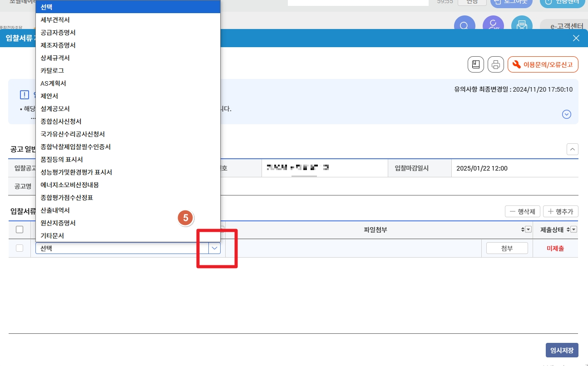Open the mail inbox icon
The width and height of the screenshot is (588, 366).
[x=522, y=24]
